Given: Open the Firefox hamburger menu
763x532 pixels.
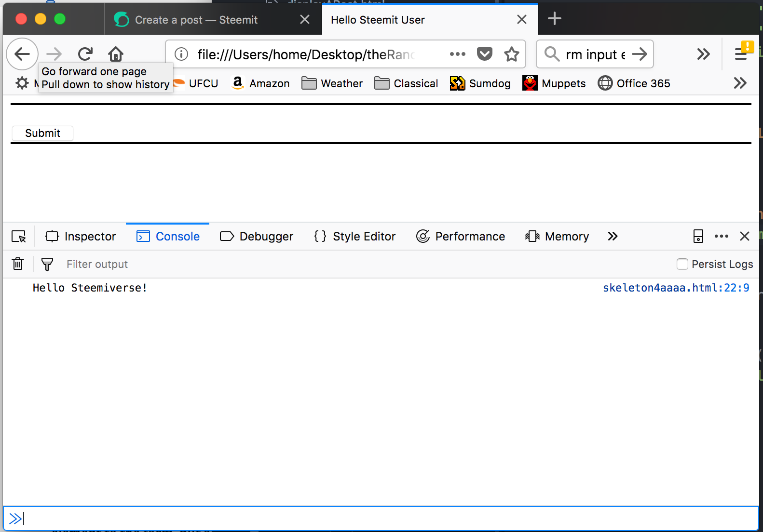Looking at the screenshot, I should pyautogui.click(x=741, y=54).
